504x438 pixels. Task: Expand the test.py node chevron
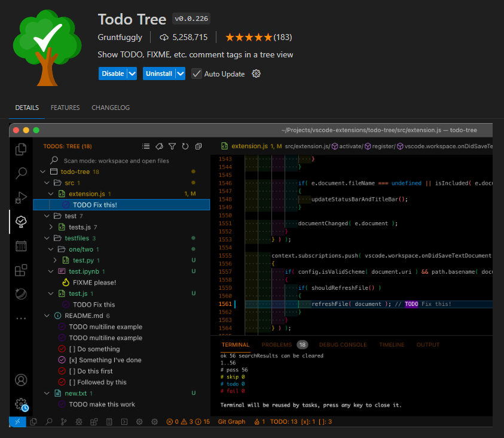tap(55, 261)
